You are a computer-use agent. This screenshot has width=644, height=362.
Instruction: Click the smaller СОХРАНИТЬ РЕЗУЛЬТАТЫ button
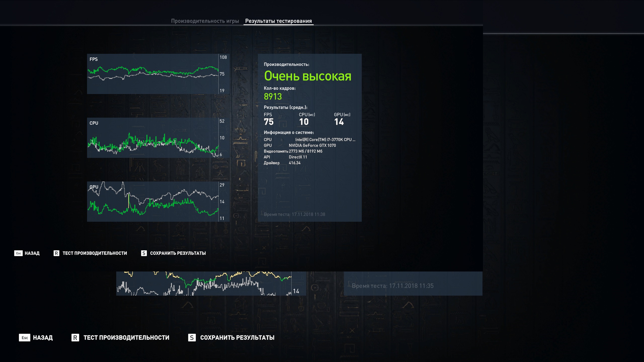pos(178,253)
